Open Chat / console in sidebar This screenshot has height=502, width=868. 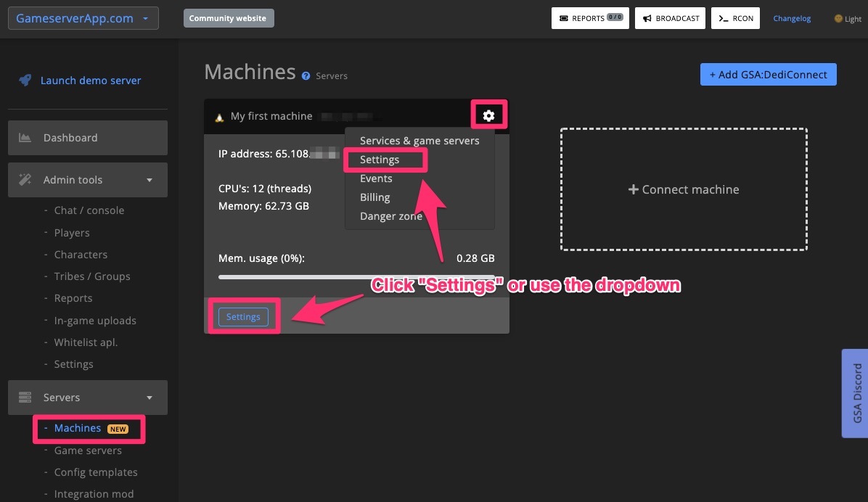coord(89,210)
